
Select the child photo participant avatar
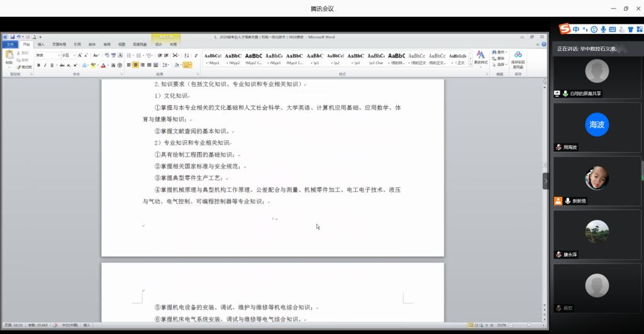click(x=597, y=178)
